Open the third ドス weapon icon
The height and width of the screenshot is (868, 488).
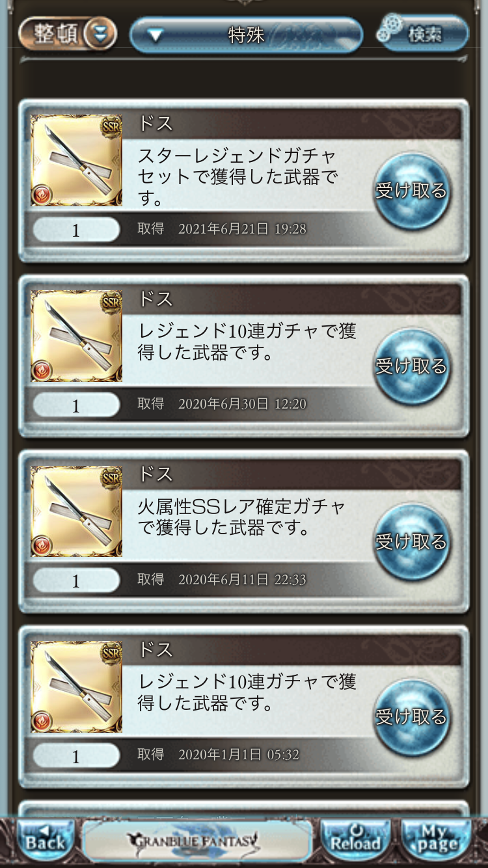[x=77, y=511]
